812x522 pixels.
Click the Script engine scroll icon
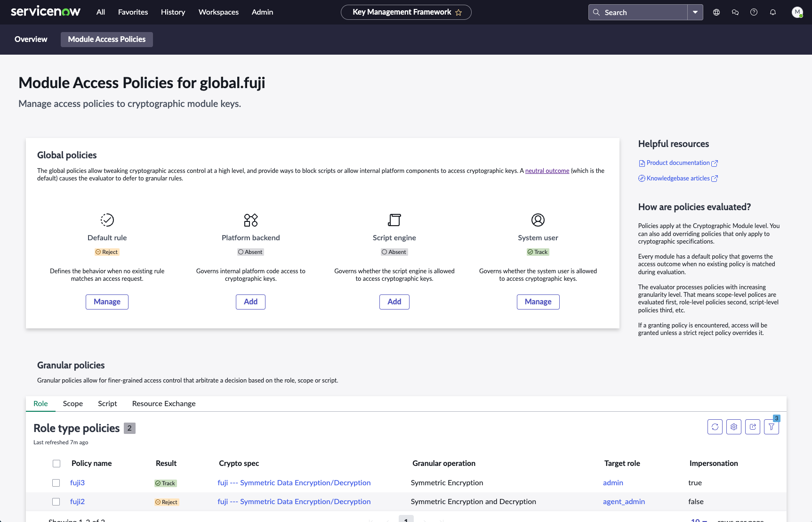pos(394,220)
